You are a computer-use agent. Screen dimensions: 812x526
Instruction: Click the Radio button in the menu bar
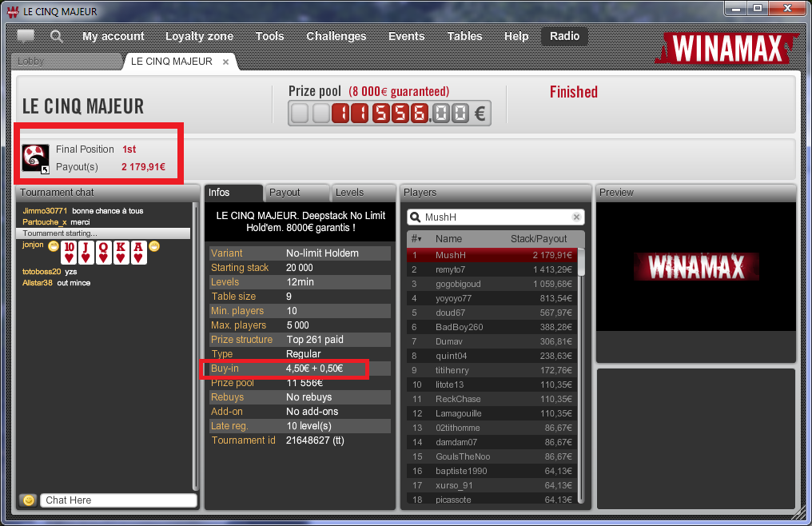coord(564,36)
